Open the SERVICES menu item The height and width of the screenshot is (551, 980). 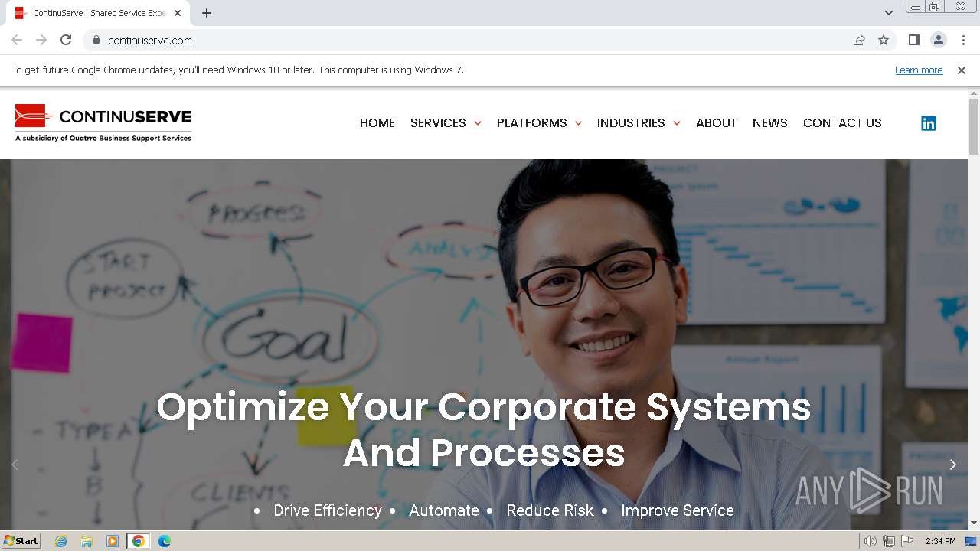coord(438,123)
